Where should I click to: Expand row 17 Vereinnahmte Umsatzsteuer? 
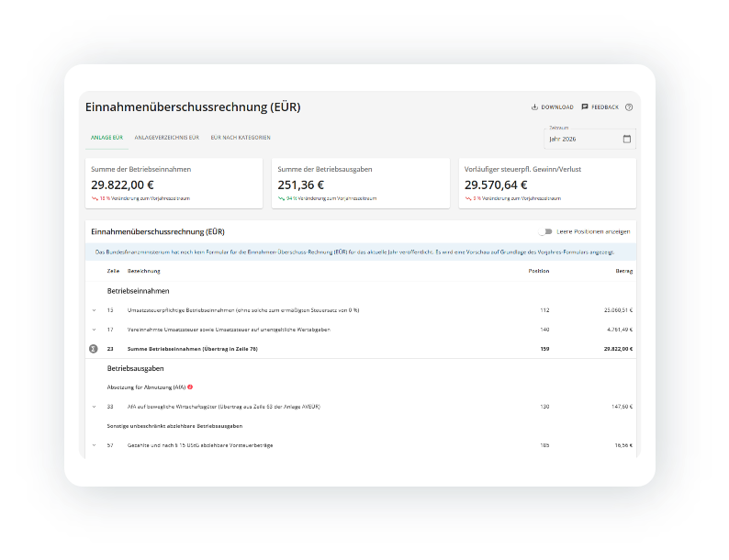click(x=94, y=330)
